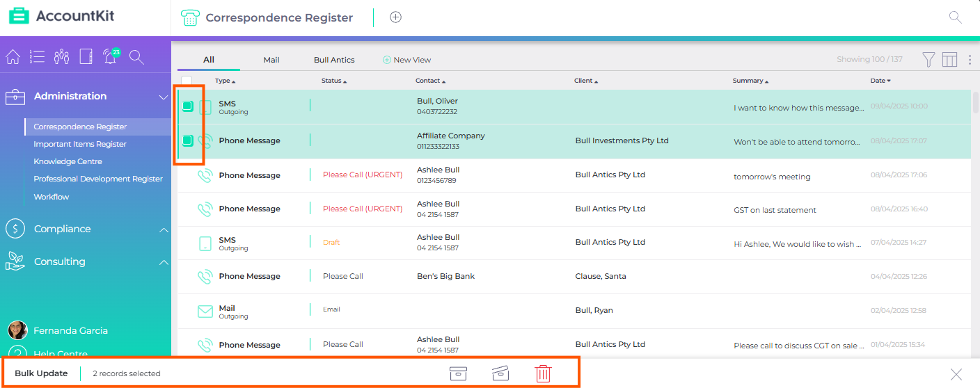980x388 pixels.
Task: Click the vertical scrollbar of the table
Action: pyautogui.click(x=976, y=102)
